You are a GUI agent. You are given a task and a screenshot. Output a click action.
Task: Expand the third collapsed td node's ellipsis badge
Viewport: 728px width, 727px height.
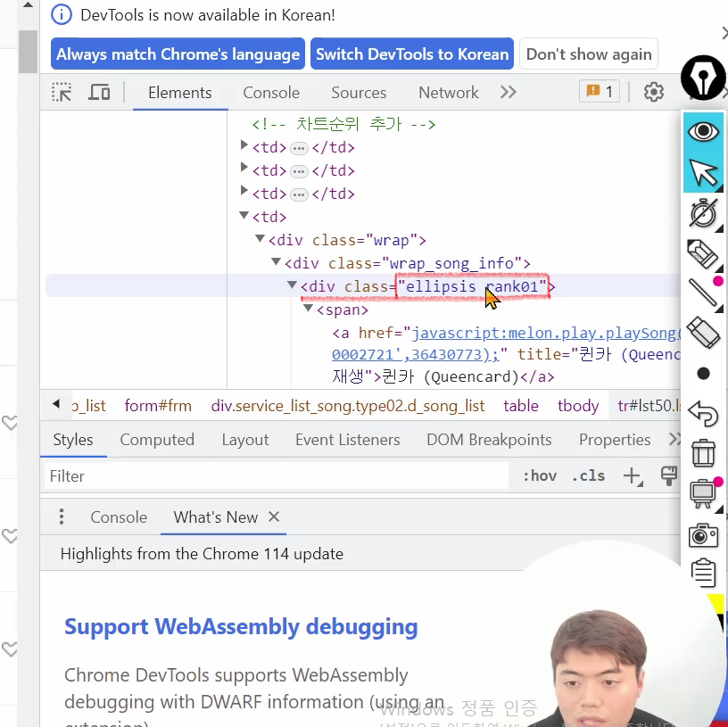[x=299, y=194]
